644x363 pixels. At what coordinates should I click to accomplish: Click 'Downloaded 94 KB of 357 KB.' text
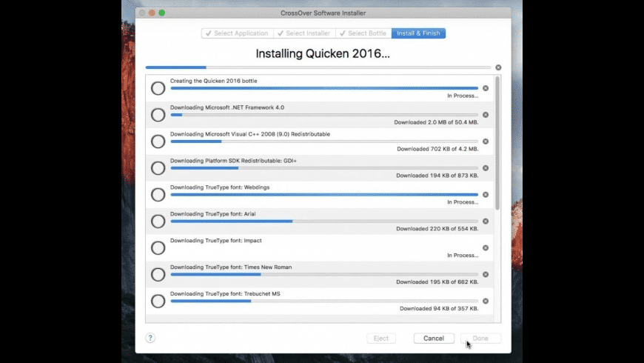click(x=439, y=308)
